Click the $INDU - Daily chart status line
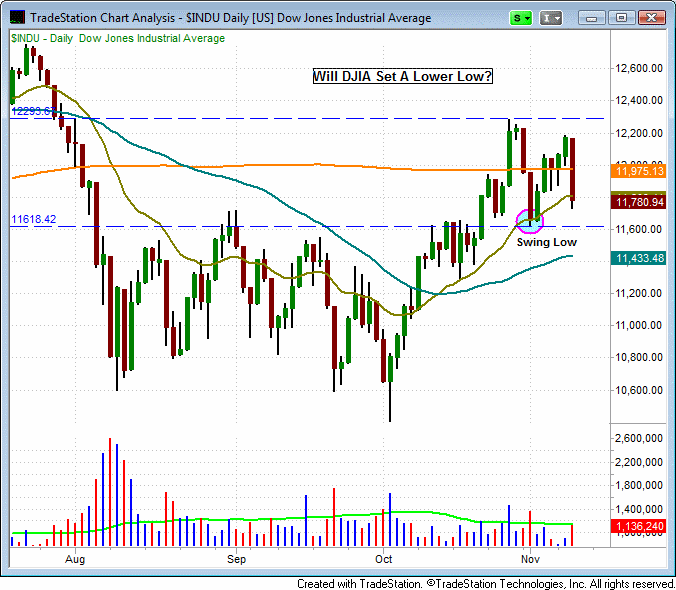Image resolution: width=676 pixels, height=590 pixels. (118, 38)
